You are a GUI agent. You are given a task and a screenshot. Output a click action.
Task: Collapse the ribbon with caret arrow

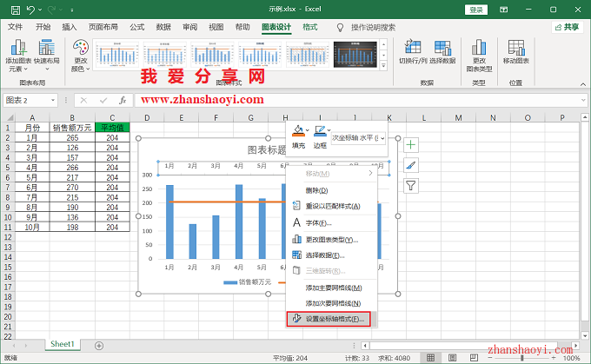(x=582, y=84)
